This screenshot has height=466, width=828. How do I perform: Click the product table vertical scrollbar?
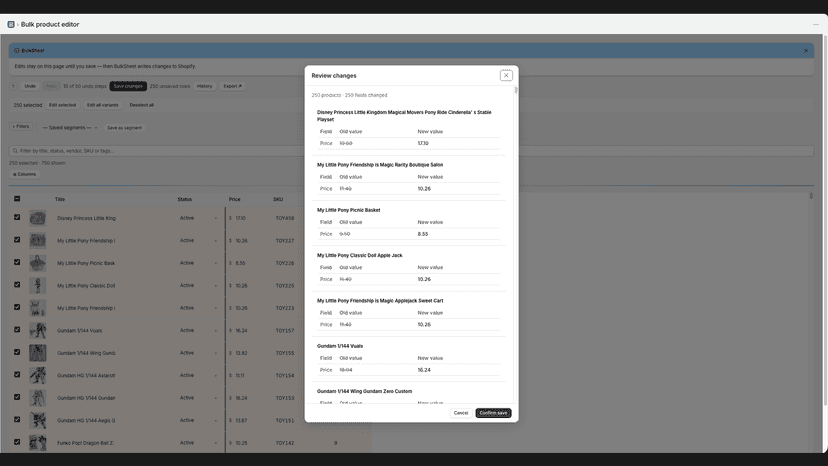click(811, 196)
